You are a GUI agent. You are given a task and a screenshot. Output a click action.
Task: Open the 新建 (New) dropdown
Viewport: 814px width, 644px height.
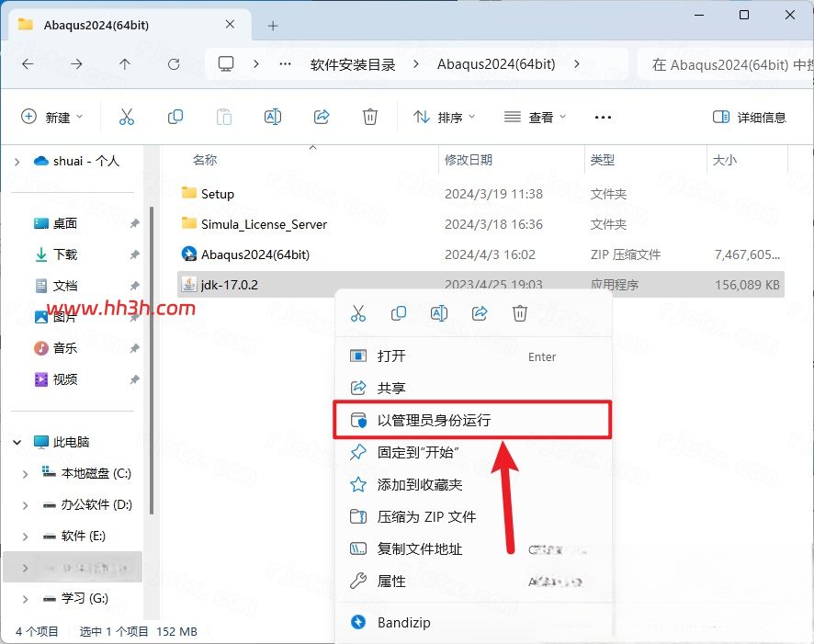click(51, 118)
